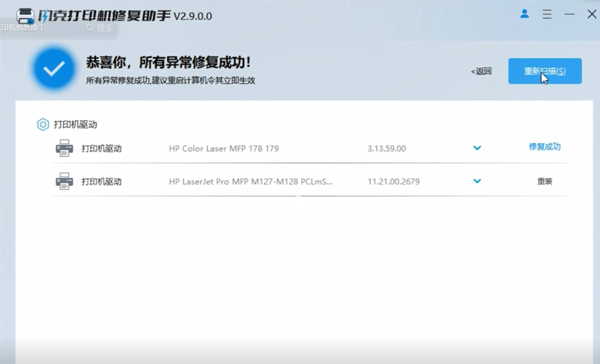Expand details for HP LaserJet Pro M127-M128 driver
This screenshot has width=600, height=364.
point(477,181)
